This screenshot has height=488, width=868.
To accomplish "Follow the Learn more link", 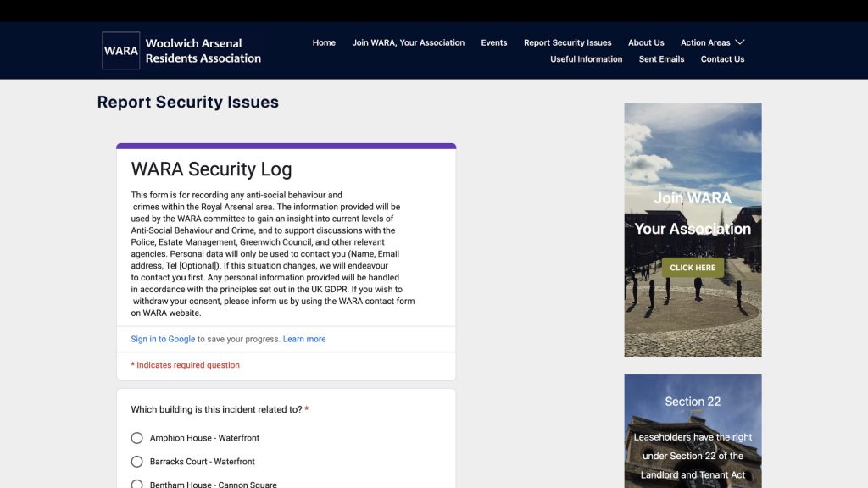I will tap(304, 339).
